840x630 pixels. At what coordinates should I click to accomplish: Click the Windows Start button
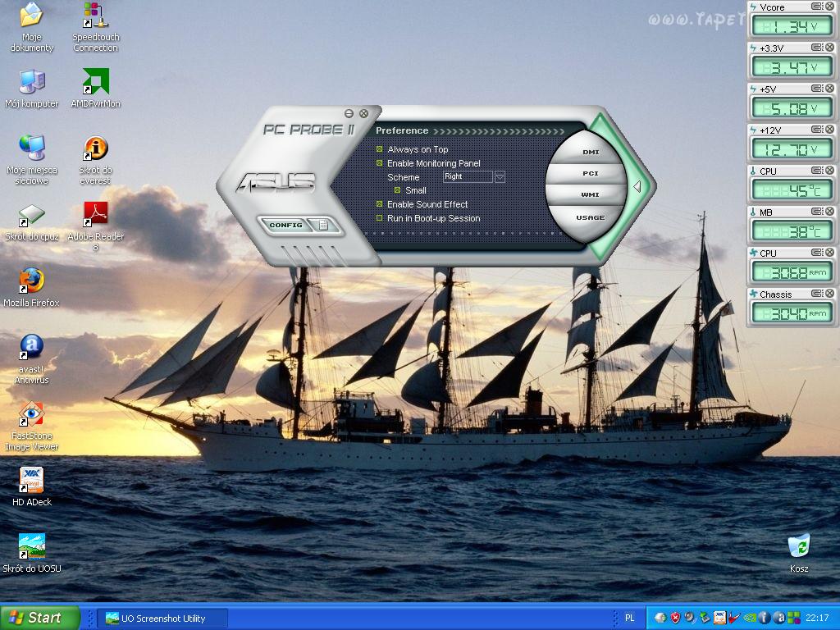tap(39, 618)
